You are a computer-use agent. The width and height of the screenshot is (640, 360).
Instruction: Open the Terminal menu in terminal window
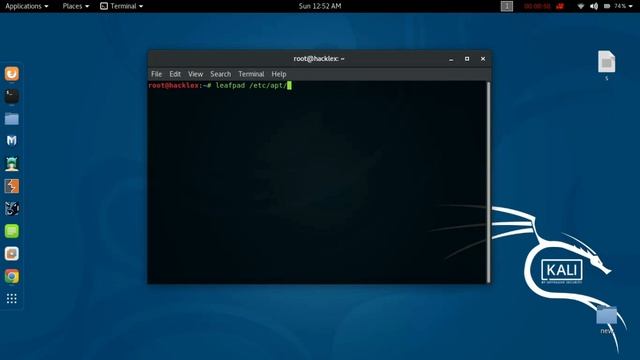251,74
